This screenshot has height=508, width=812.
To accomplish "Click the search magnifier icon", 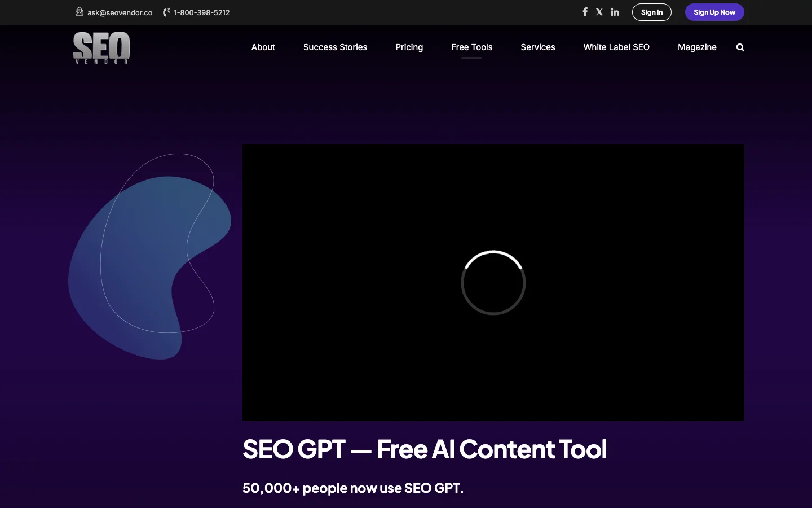I will tap(740, 47).
